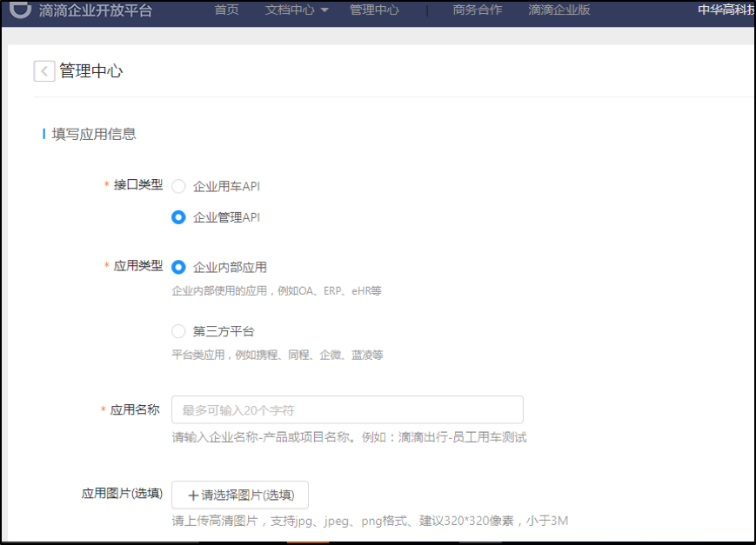Click the 应用图片(选填) field label
Image resolution: width=756 pixels, height=545 pixels.
[122, 494]
